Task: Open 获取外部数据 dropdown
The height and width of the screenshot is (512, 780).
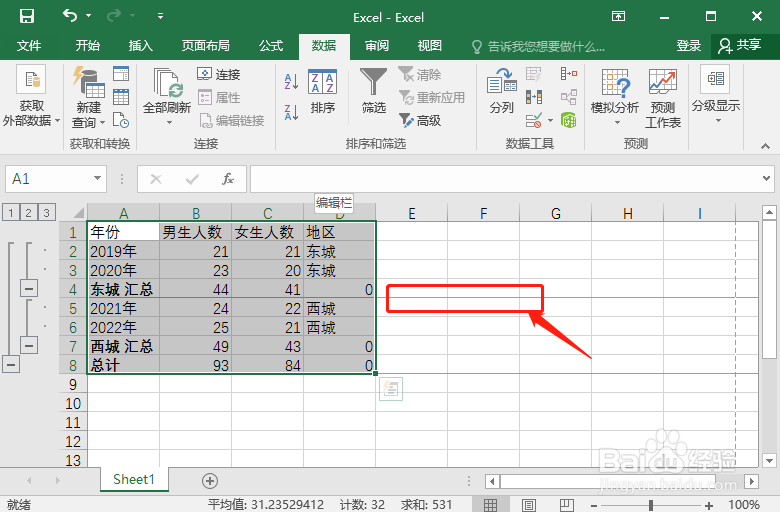Action: (31, 97)
